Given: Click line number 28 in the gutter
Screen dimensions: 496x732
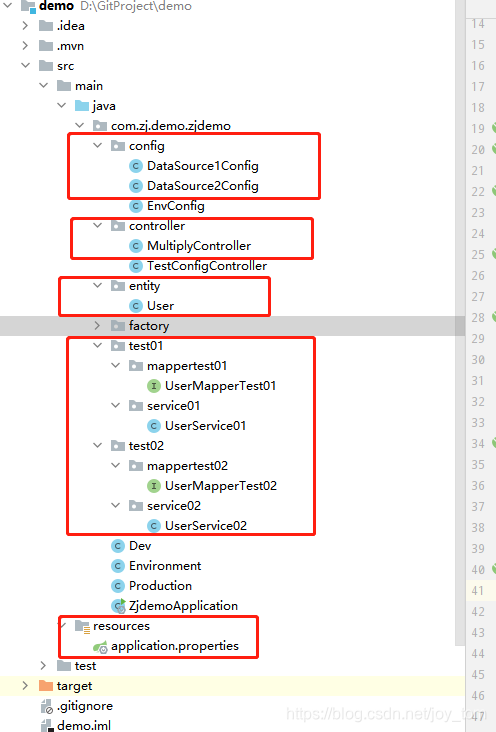Looking at the screenshot, I should click(477, 317).
